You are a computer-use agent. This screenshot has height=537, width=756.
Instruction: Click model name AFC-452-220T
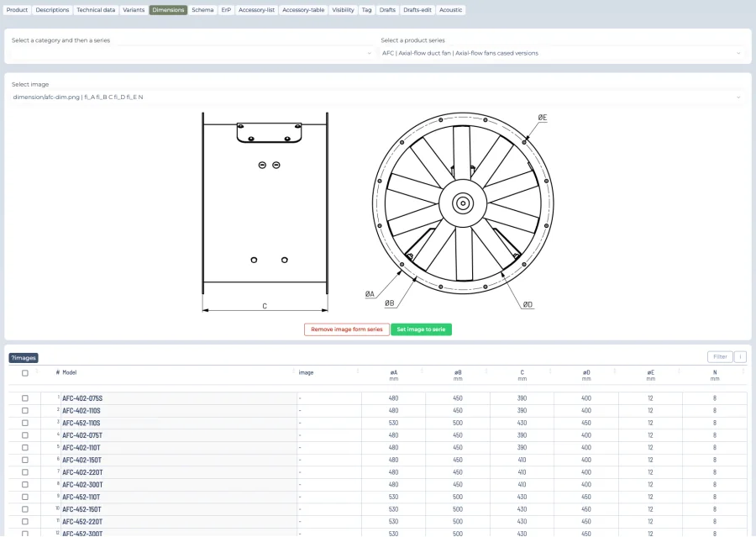pyautogui.click(x=82, y=522)
